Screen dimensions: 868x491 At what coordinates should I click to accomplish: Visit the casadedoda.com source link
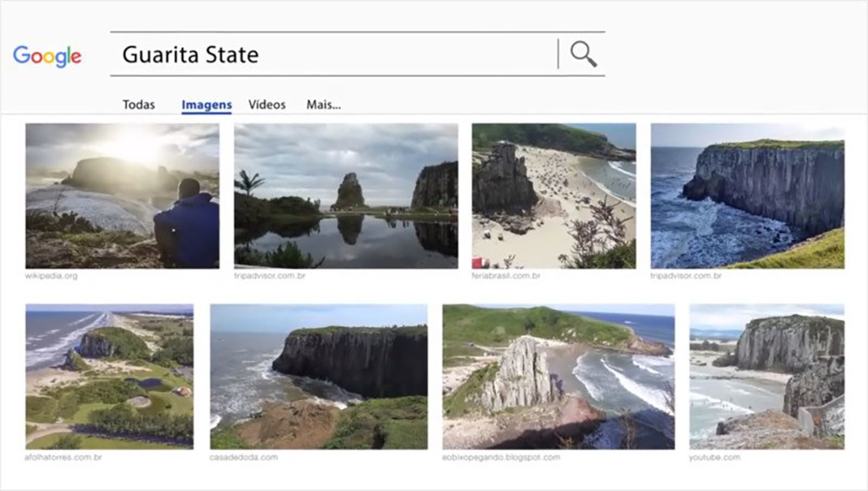click(x=244, y=456)
